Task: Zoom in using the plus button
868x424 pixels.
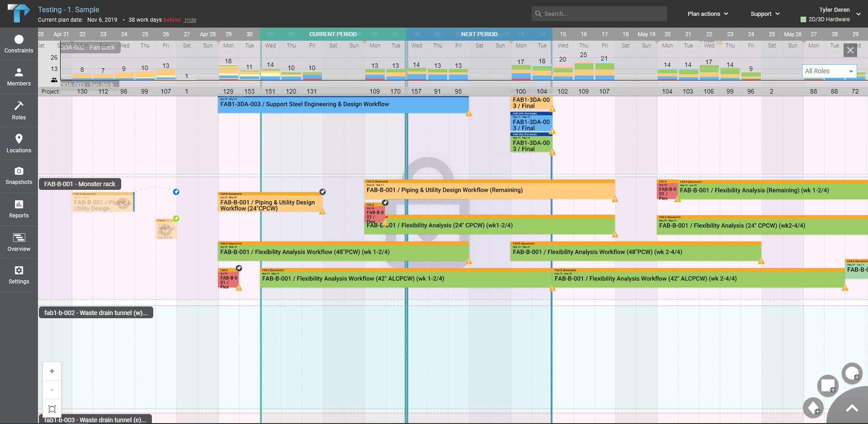Action: [x=52, y=371]
